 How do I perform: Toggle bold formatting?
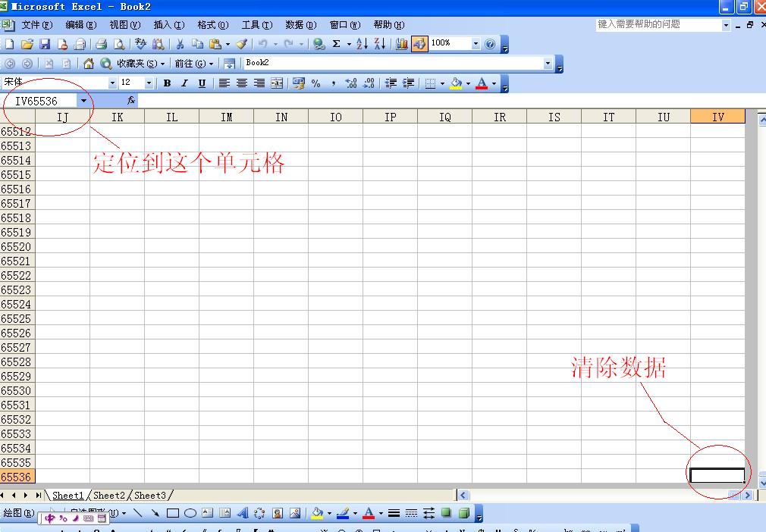167,83
